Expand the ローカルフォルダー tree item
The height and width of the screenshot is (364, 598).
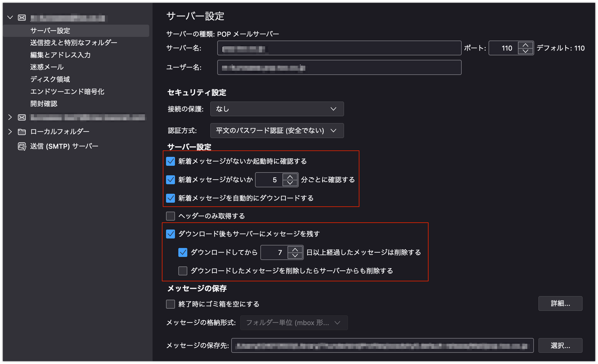pyautogui.click(x=10, y=132)
